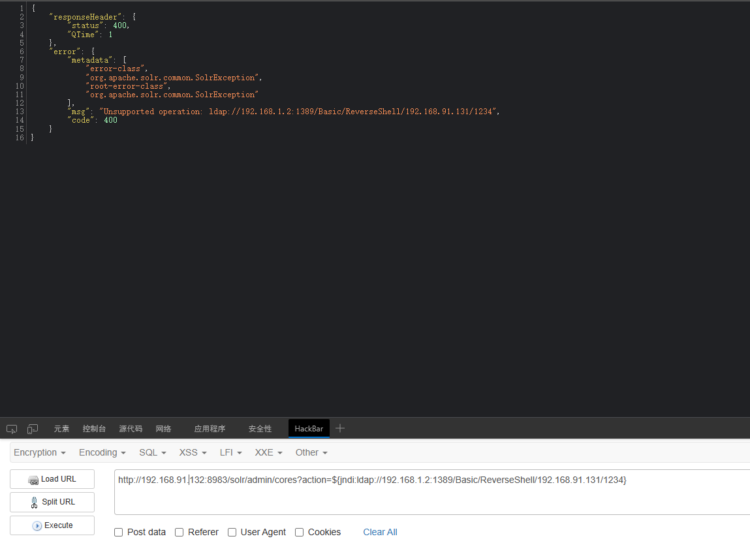The height and width of the screenshot is (560, 750).
Task: Click the "error" key in JSON
Action: 65,51
